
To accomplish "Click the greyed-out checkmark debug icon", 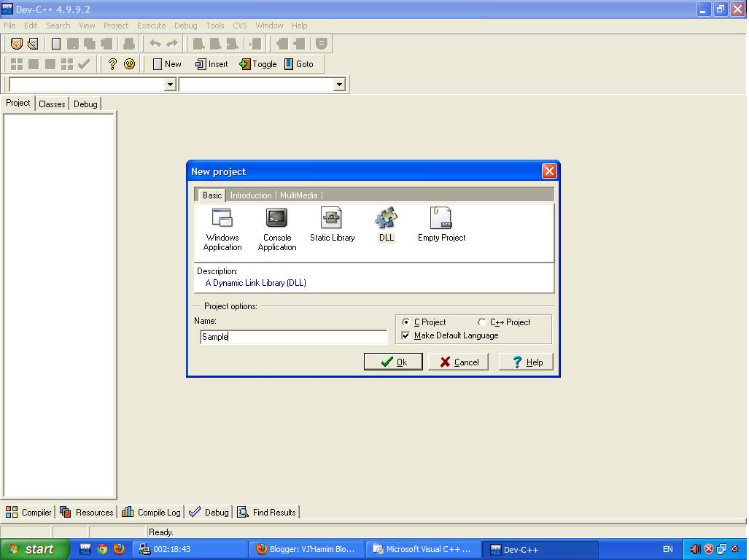I will tap(84, 64).
